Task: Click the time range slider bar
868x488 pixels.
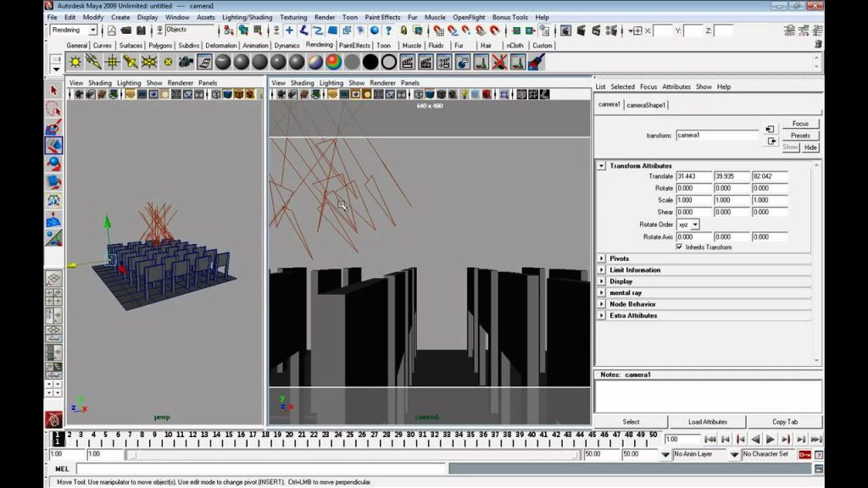Action: (352, 455)
